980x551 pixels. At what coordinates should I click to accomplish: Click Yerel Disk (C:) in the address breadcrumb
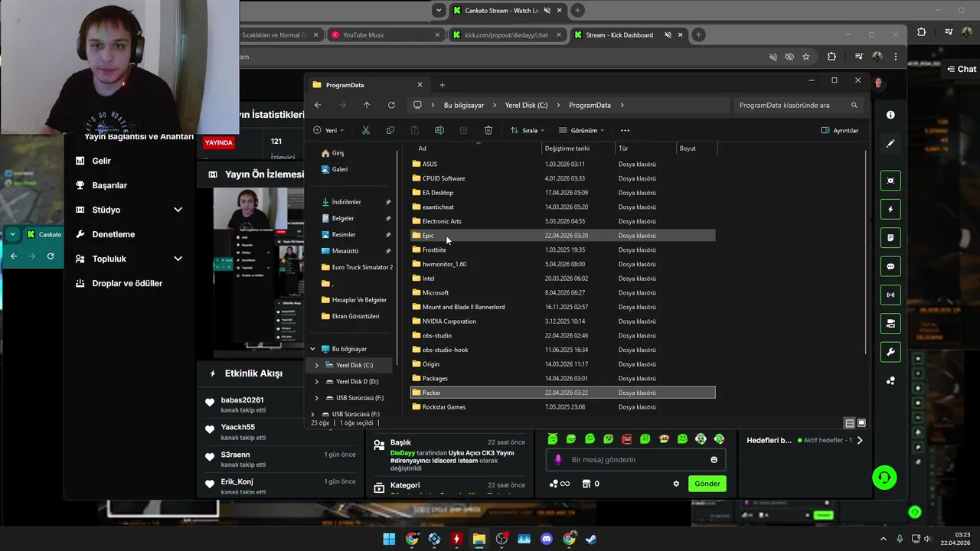click(526, 105)
